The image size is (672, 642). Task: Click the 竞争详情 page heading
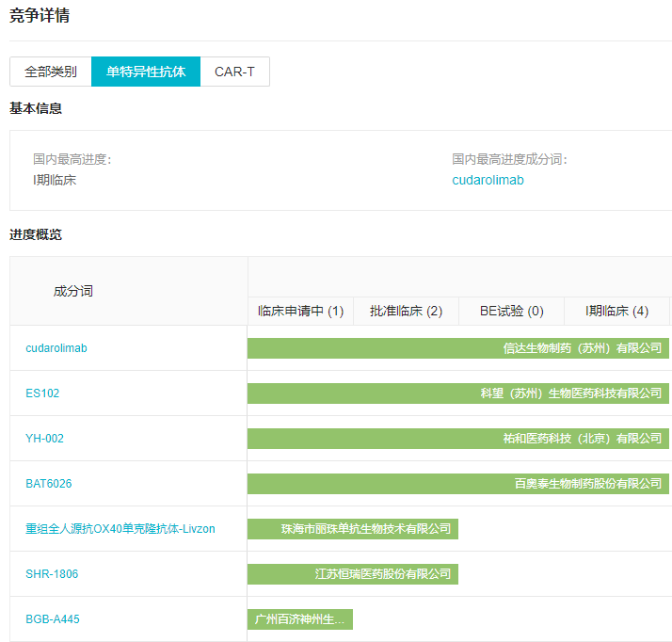(x=40, y=15)
